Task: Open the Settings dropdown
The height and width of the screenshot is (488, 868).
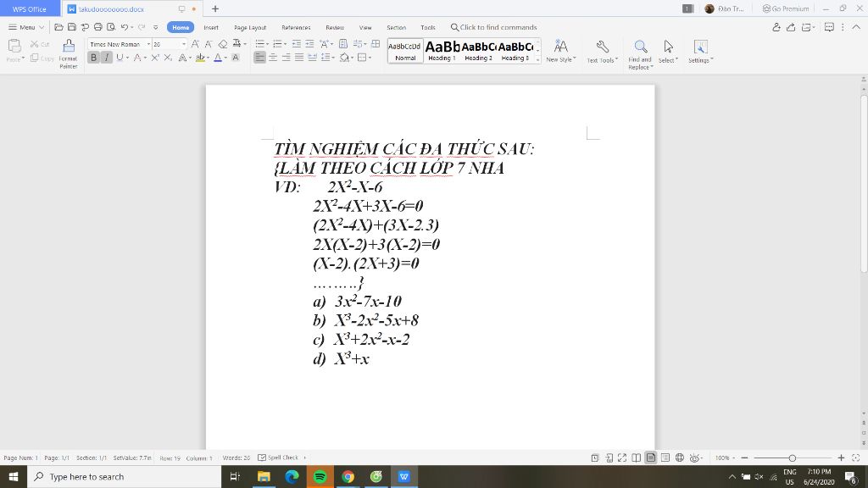Action: [700, 52]
